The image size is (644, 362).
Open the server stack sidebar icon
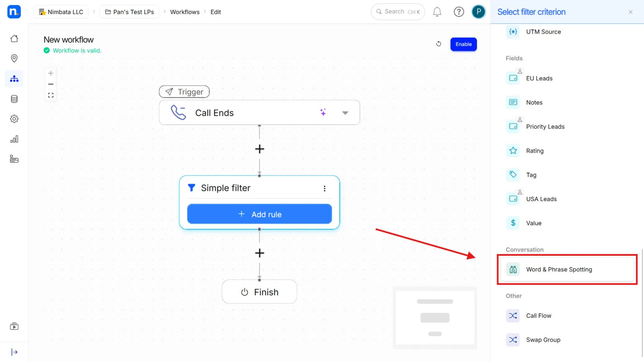14,159
